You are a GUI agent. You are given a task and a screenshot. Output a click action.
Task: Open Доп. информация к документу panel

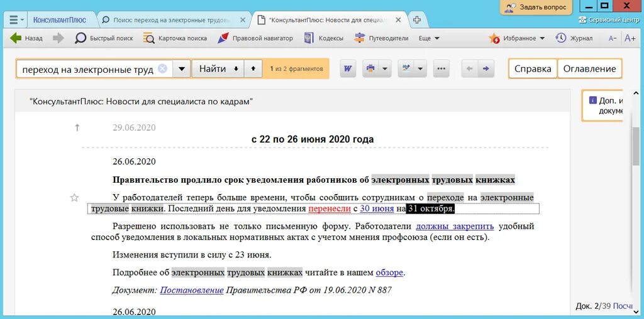tap(604, 105)
